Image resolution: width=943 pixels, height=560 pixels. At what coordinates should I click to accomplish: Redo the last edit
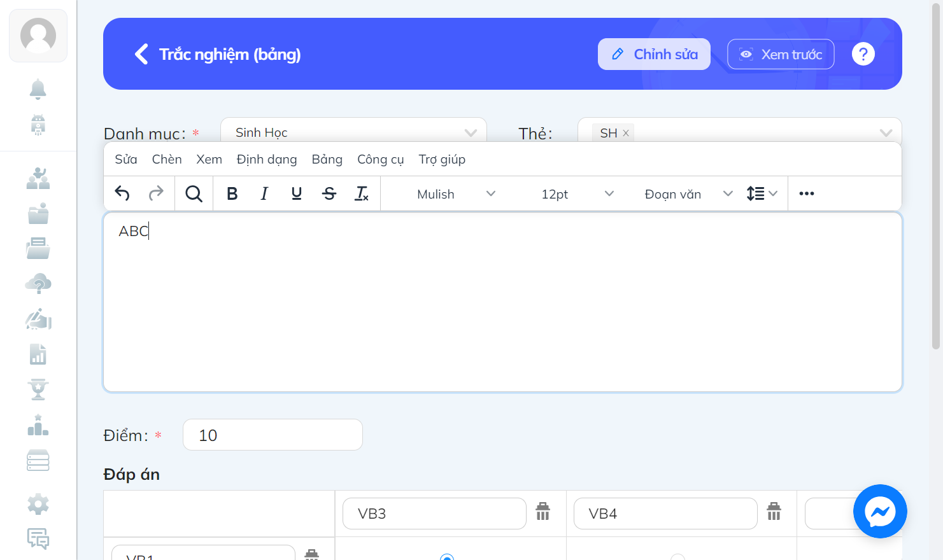[156, 193]
